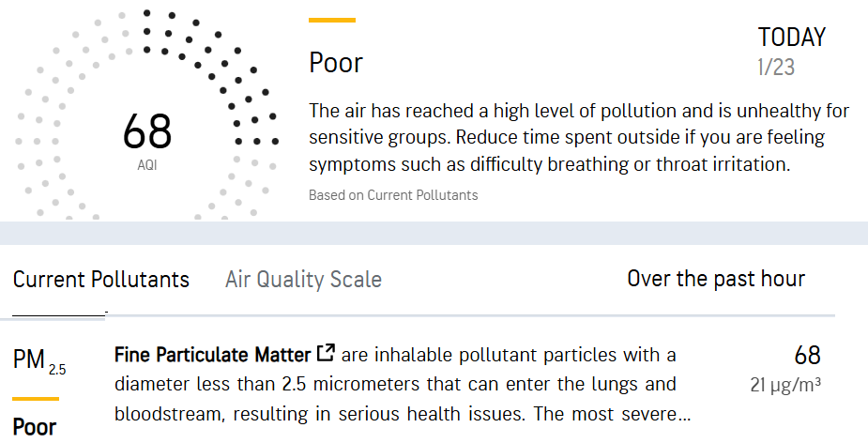Click the bold Poor rating under PM 2.5
Image resolution: width=868 pixels, height=443 pixels.
pyautogui.click(x=35, y=427)
